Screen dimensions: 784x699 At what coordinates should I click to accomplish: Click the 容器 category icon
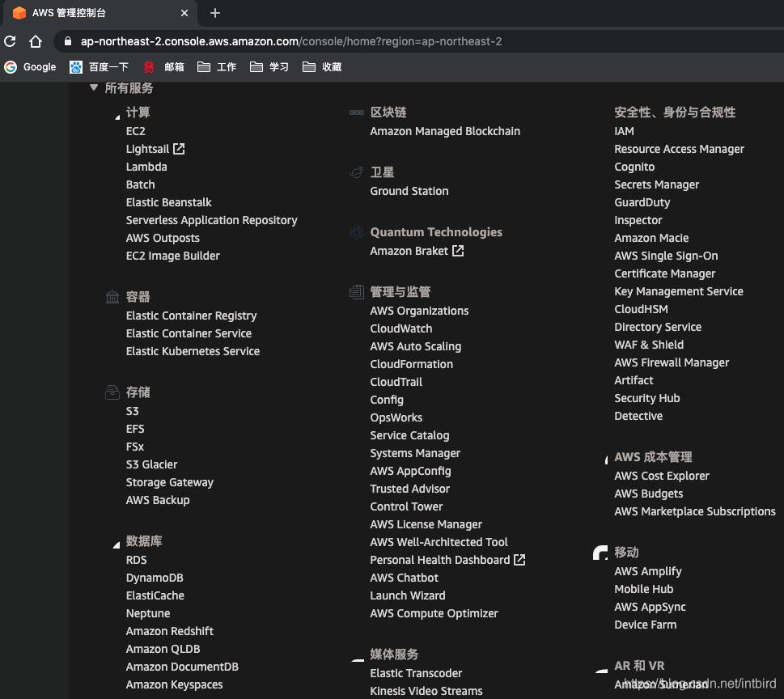[112, 297]
